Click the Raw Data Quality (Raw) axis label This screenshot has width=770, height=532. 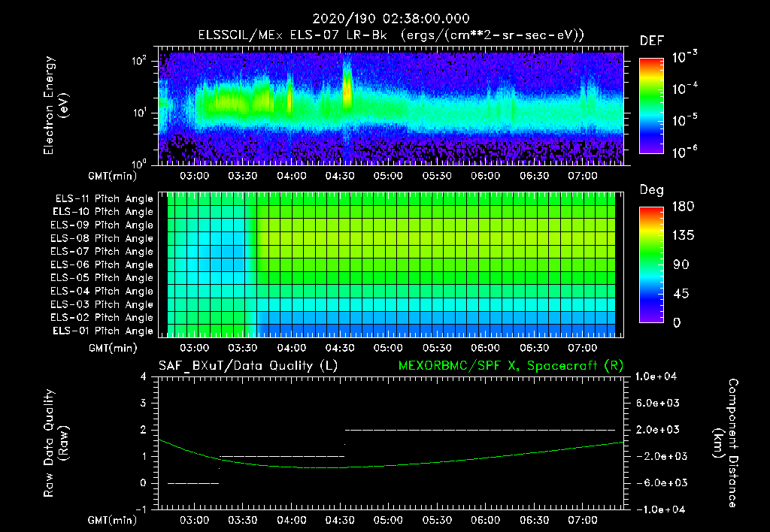coord(56,443)
